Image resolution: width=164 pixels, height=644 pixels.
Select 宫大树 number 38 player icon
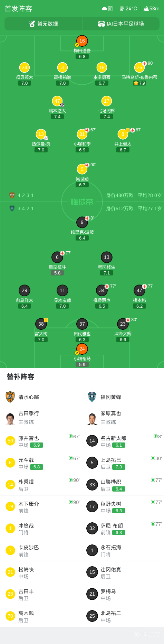41,324
